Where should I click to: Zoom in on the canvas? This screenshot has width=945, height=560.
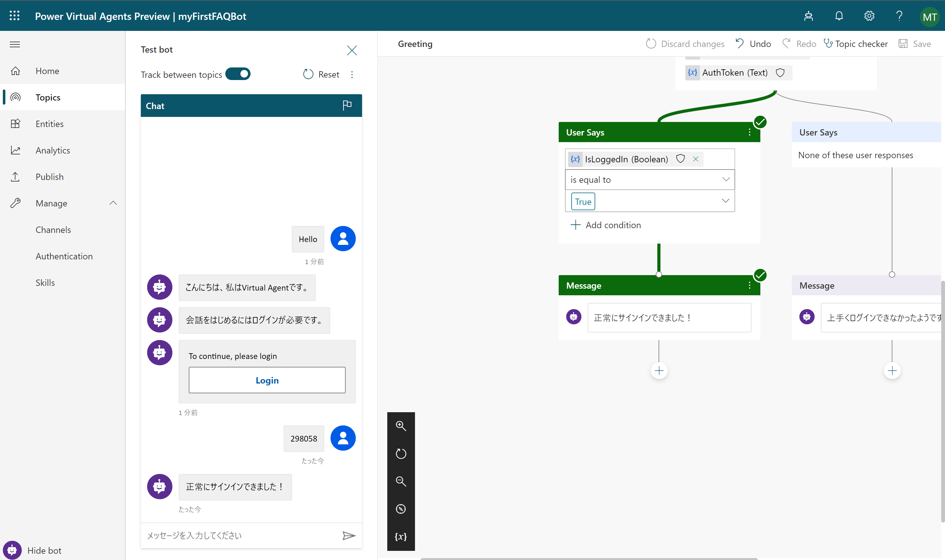click(400, 426)
